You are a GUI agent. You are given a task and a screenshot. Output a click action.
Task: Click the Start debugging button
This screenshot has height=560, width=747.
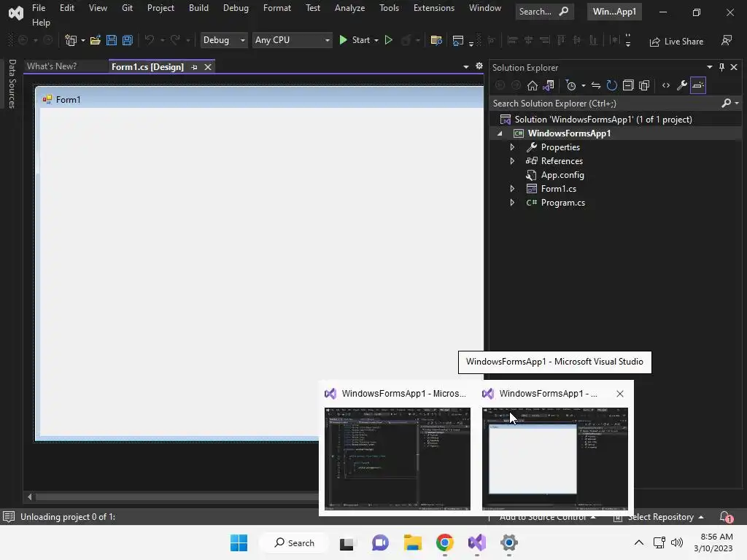point(355,41)
